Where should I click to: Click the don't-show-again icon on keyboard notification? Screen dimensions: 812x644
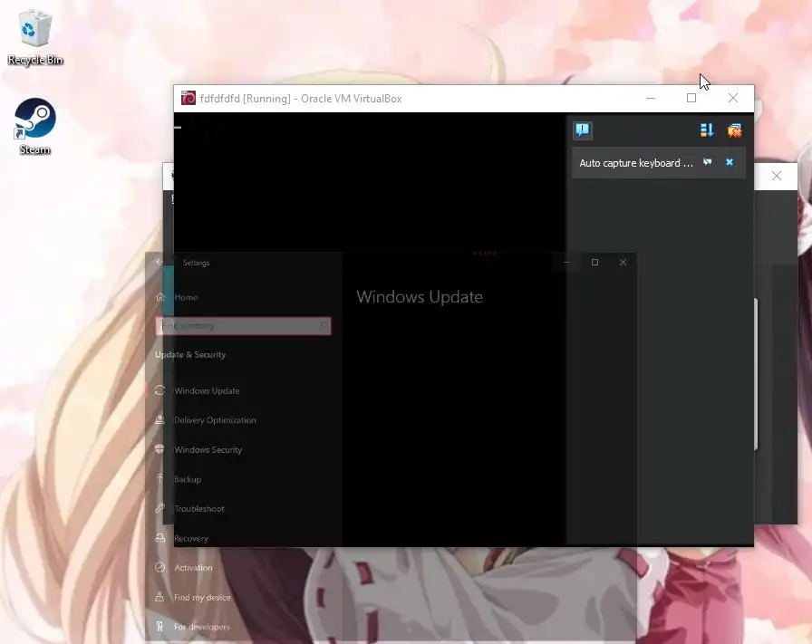pos(708,162)
